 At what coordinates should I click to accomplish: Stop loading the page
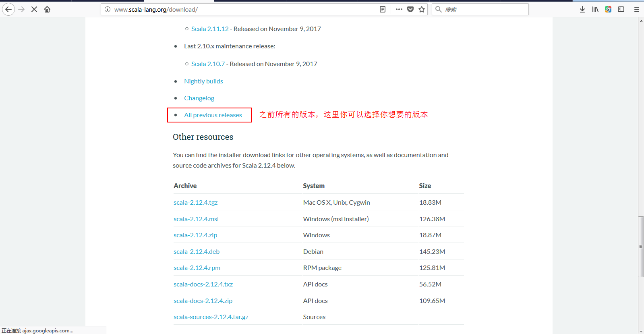(x=34, y=9)
